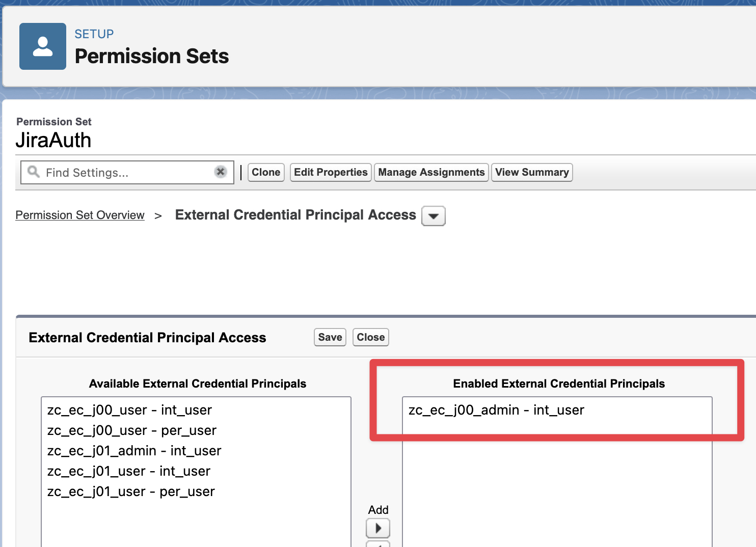
Task: Pick zc_ec_j01_user - int_user principal
Action: coord(129,471)
